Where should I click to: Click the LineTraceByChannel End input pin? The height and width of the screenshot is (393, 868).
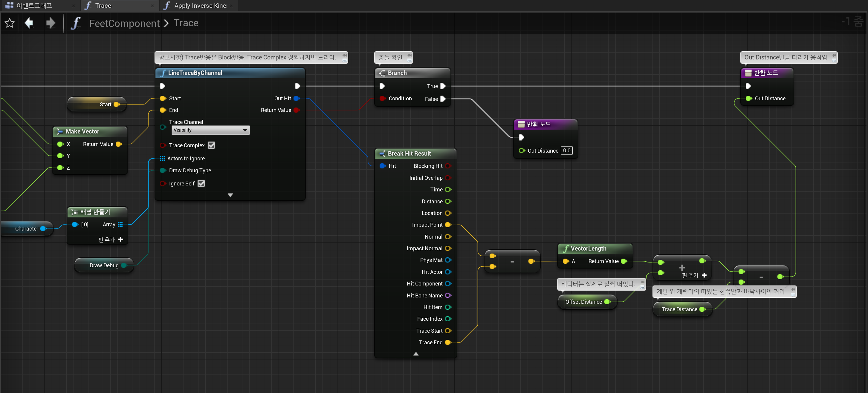point(163,110)
